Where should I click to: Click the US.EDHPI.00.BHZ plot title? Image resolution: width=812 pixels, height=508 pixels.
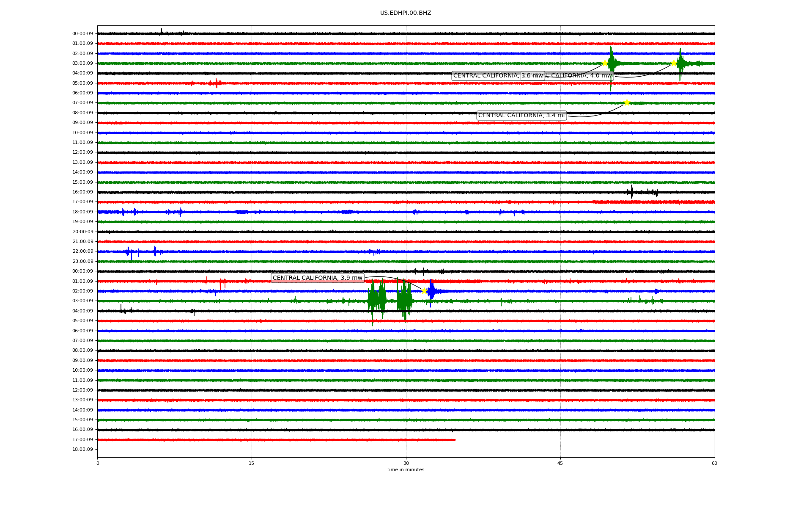(x=405, y=13)
